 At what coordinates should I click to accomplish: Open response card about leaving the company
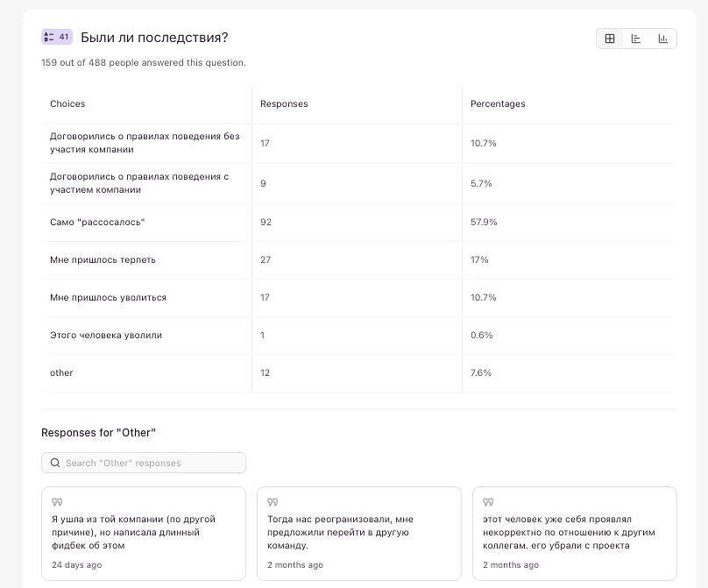(144, 533)
